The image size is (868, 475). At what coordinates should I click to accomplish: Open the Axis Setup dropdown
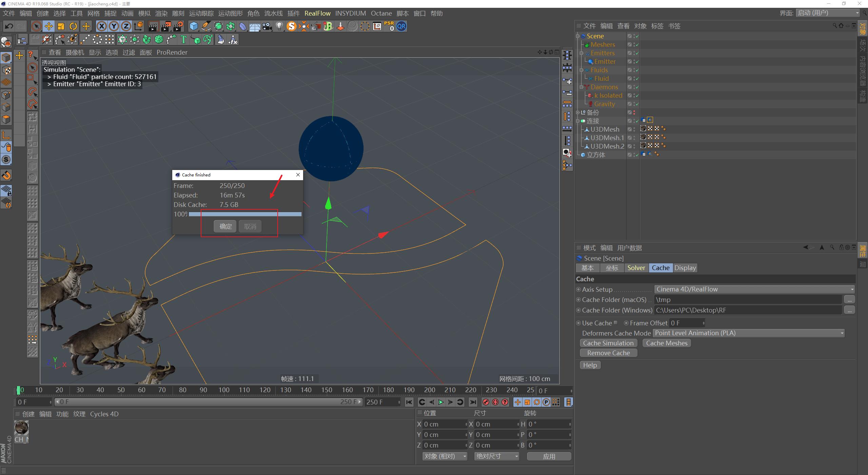click(754, 289)
